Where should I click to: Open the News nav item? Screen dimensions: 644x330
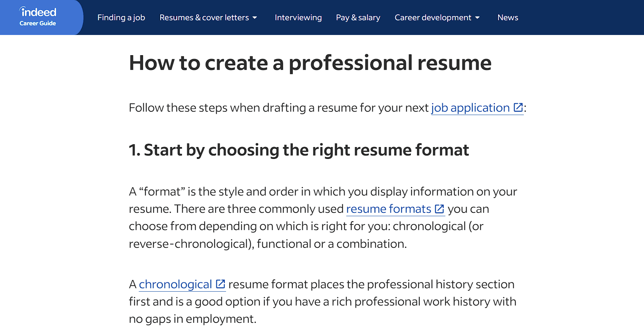pos(508,18)
